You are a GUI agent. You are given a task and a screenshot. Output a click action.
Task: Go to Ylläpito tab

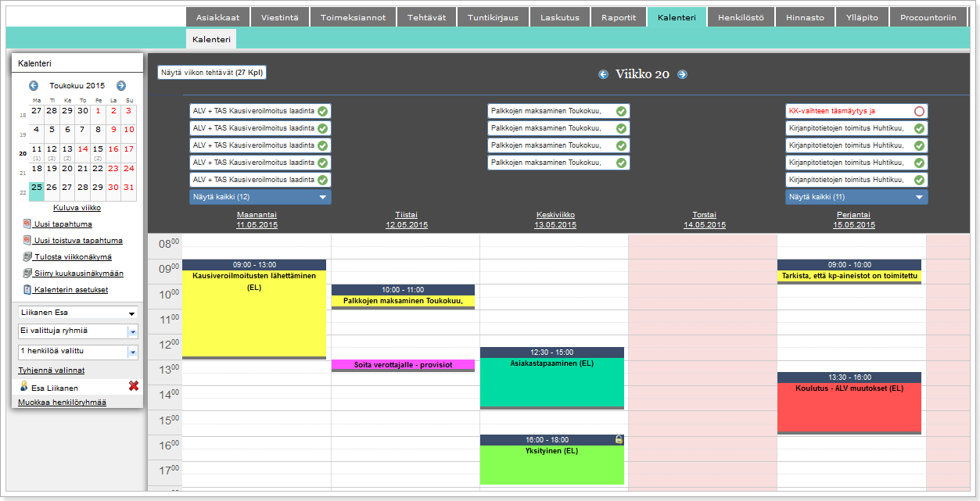tap(863, 17)
